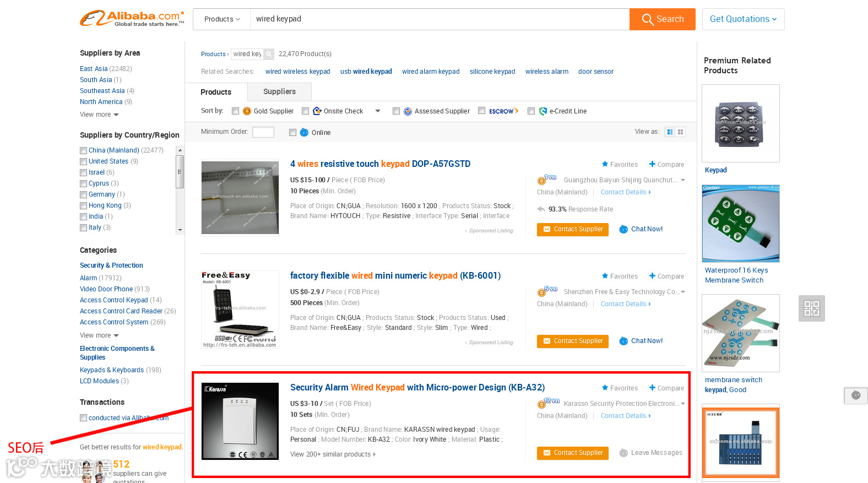Check the Israel country checkbox

click(84, 173)
